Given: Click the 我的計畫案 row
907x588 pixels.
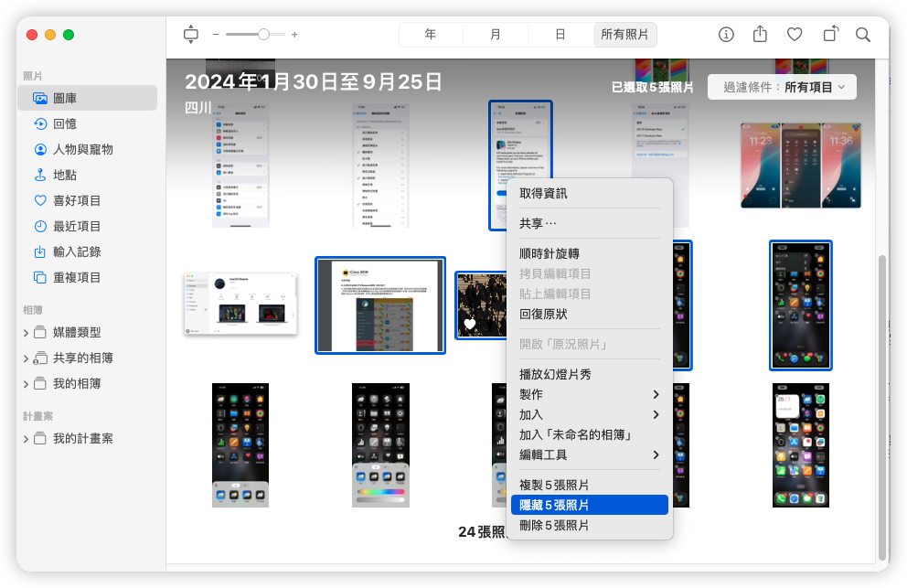Looking at the screenshot, I should pyautogui.click(x=88, y=439).
